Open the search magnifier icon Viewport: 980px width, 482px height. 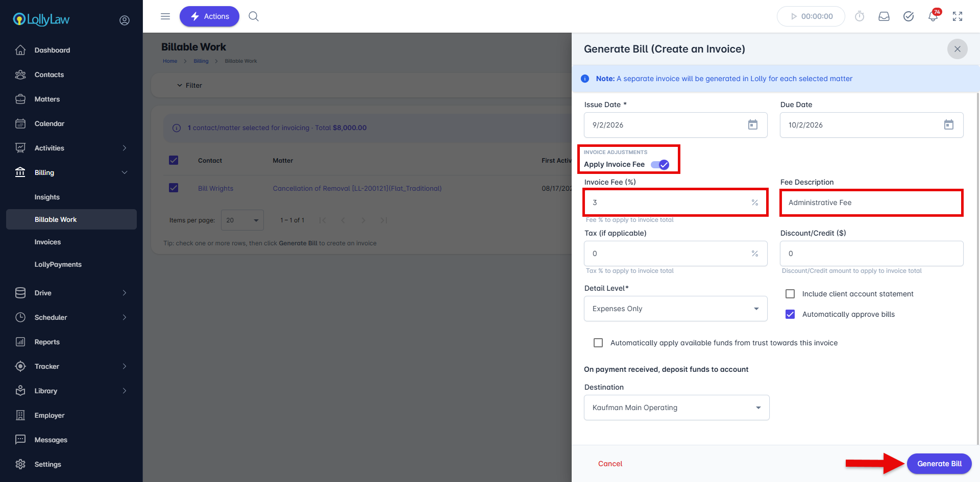click(x=254, y=16)
